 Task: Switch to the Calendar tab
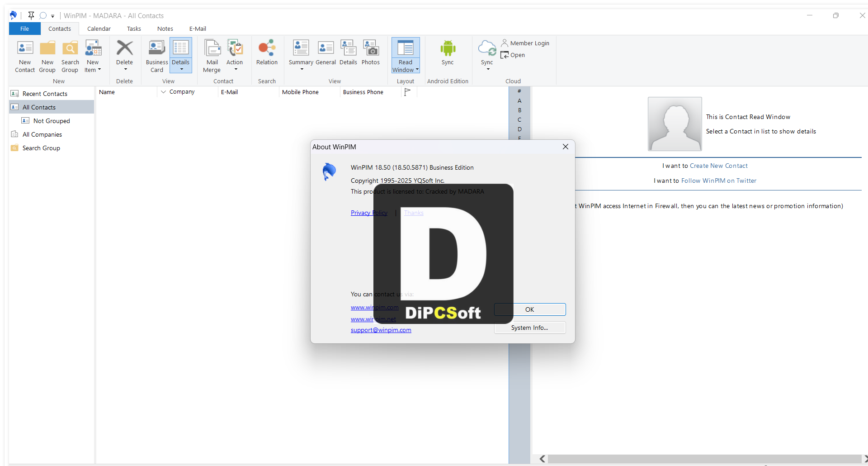coord(99,29)
